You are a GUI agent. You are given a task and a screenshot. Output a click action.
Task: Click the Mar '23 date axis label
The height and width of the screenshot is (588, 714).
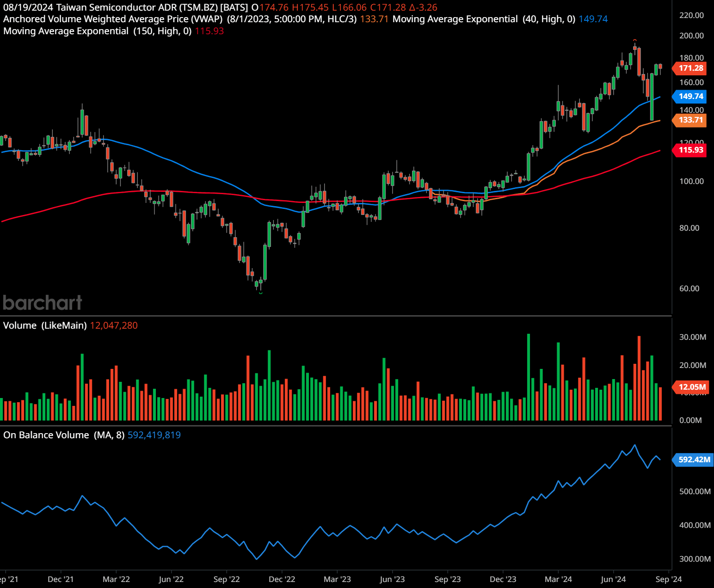[x=337, y=579]
